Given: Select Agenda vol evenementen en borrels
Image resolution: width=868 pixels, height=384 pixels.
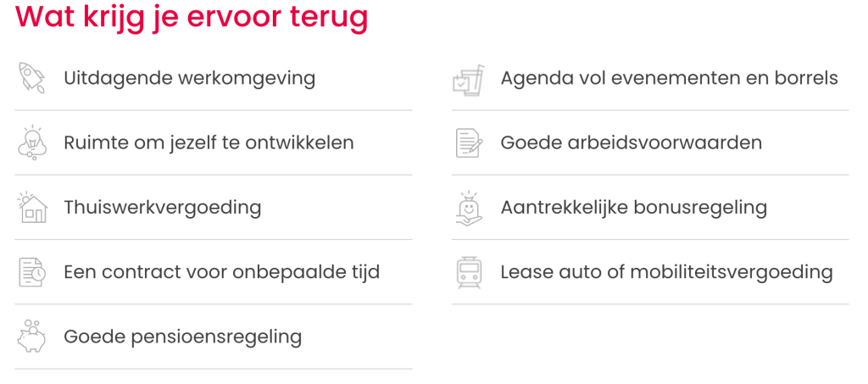Looking at the screenshot, I should click(670, 78).
